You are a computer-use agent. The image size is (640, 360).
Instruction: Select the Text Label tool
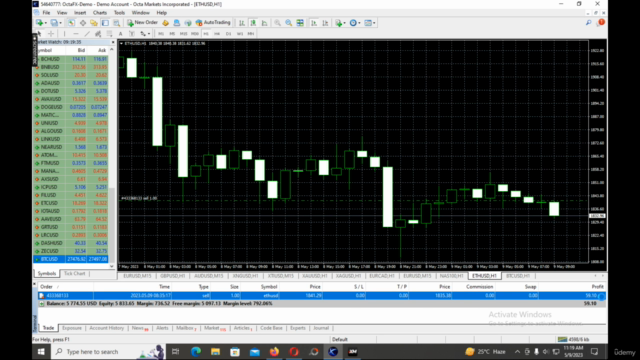132,34
